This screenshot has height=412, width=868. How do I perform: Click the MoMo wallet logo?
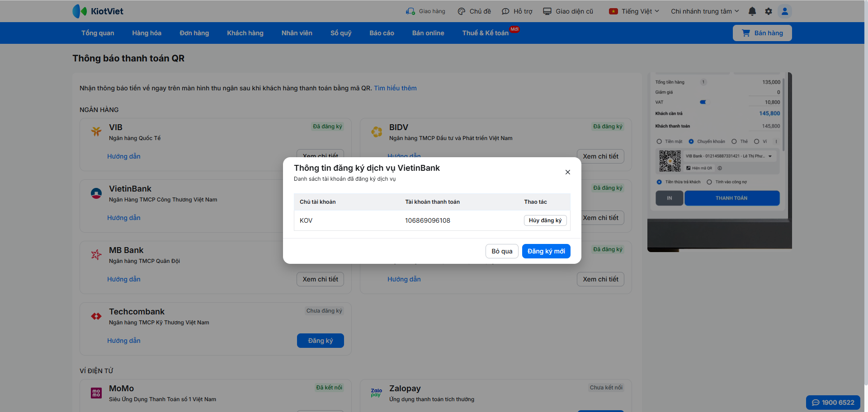[x=96, y=393]
